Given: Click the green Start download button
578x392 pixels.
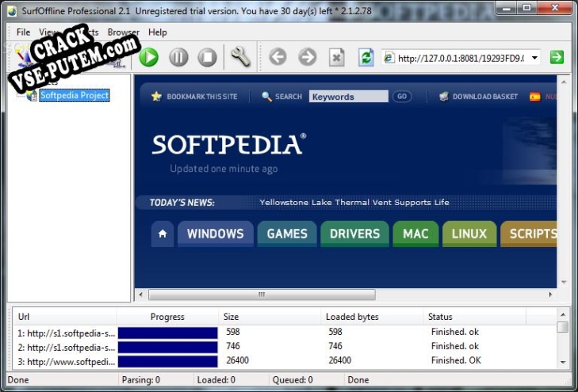Looking at the screenshot, I should 149,57.
